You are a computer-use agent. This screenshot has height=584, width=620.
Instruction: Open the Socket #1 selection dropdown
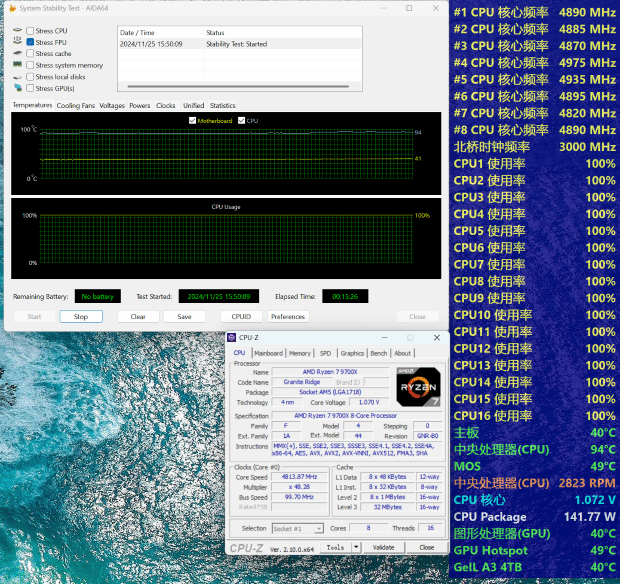[298, 529]
